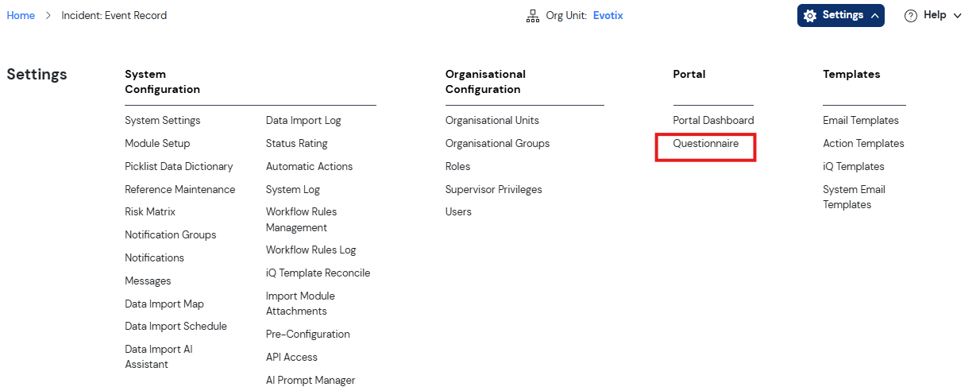The width and height of the screenshot is (980, 387).
Task: Collapse the Settings menu chevron
Action: [874, 16]
